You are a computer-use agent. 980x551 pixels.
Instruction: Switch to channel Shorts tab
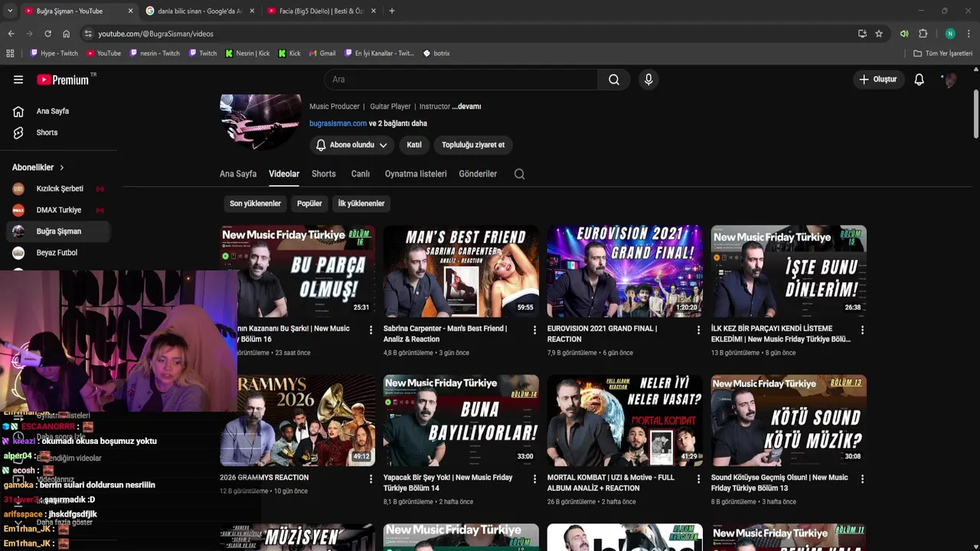click(324, 174)
